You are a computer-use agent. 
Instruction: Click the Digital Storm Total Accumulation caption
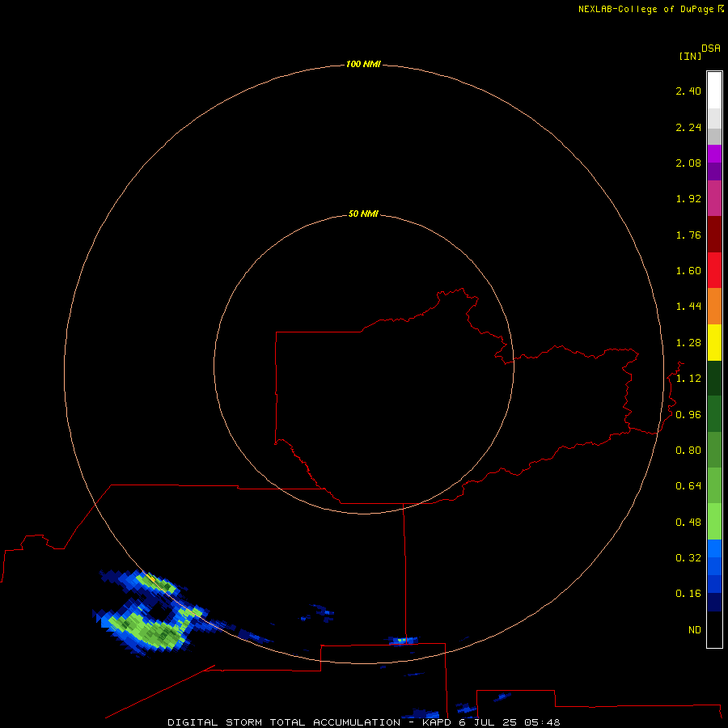click(363, 722)
